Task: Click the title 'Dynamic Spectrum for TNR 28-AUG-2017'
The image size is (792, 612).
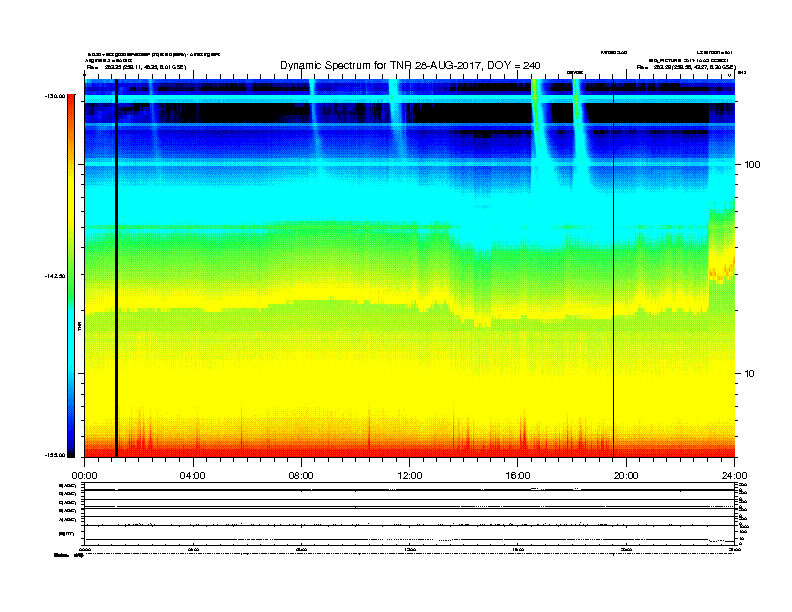Action: (410, 66)
